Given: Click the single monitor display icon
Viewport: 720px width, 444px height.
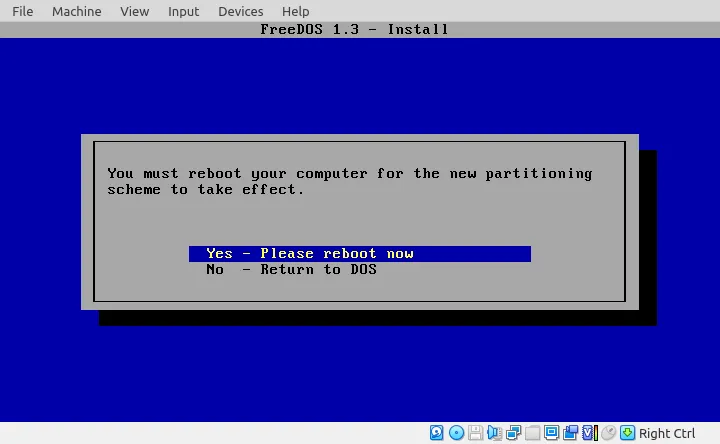Looking at the screenshot, I should [552, 433].
